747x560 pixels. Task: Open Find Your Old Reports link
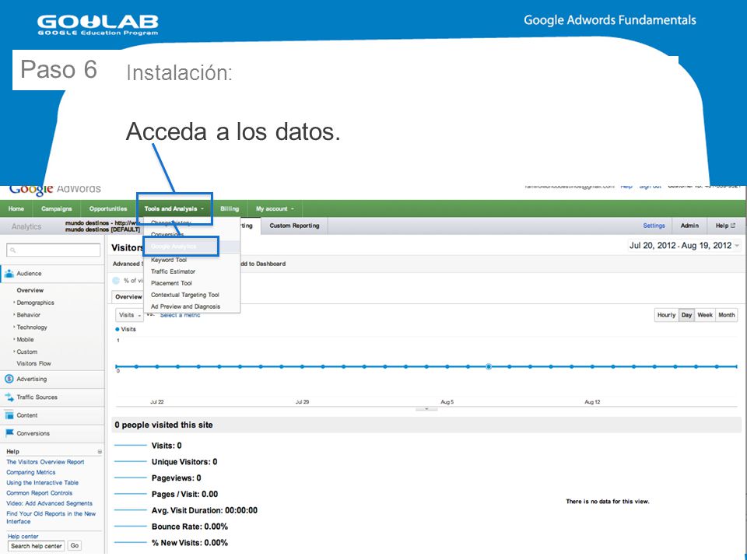(x=51, y=518)
